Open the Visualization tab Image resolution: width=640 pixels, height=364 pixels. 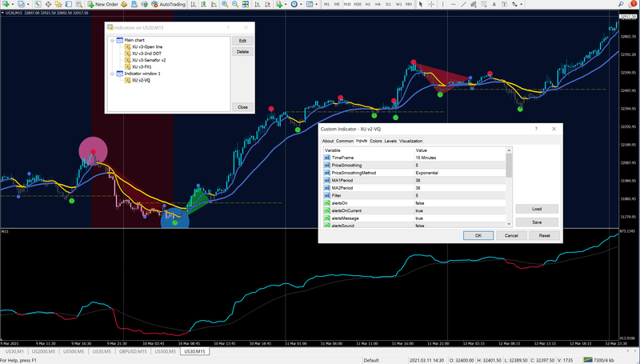tap(410, 141)
